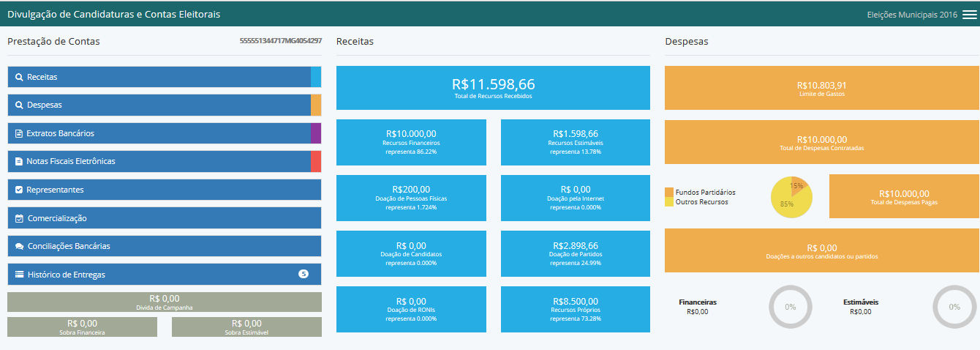Click the Eleições Municipais 2016 header link
Image resolution: width=980 pixels, height=350 pixels.
911,15
